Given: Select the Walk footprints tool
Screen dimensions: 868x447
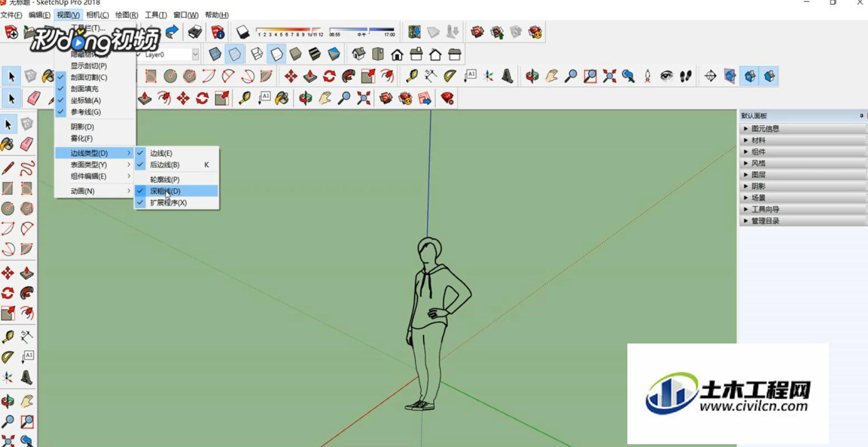Looking at the screenshot, I should pos(686,76).
